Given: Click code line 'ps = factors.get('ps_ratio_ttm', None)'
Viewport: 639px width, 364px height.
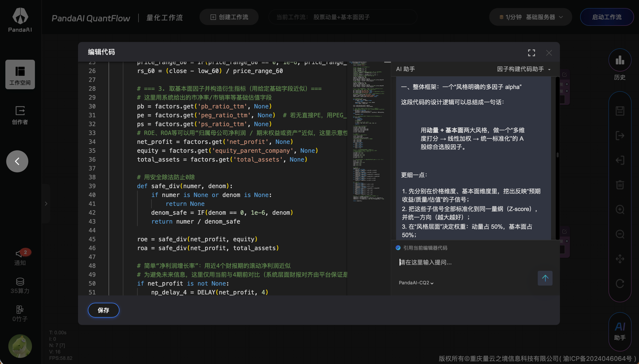Looking at the screenshot, I should (x=204, y=124).
